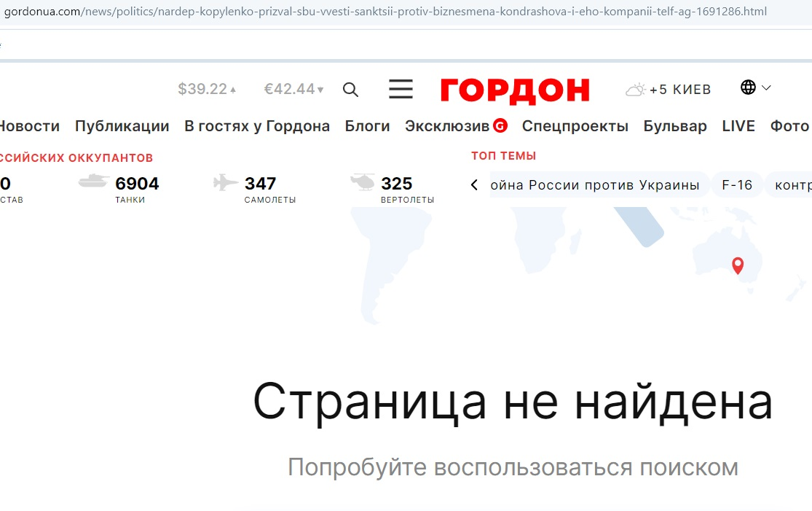Open the search magnifier icon
This screenshot has width=812, height=511.
click(350, 90)
